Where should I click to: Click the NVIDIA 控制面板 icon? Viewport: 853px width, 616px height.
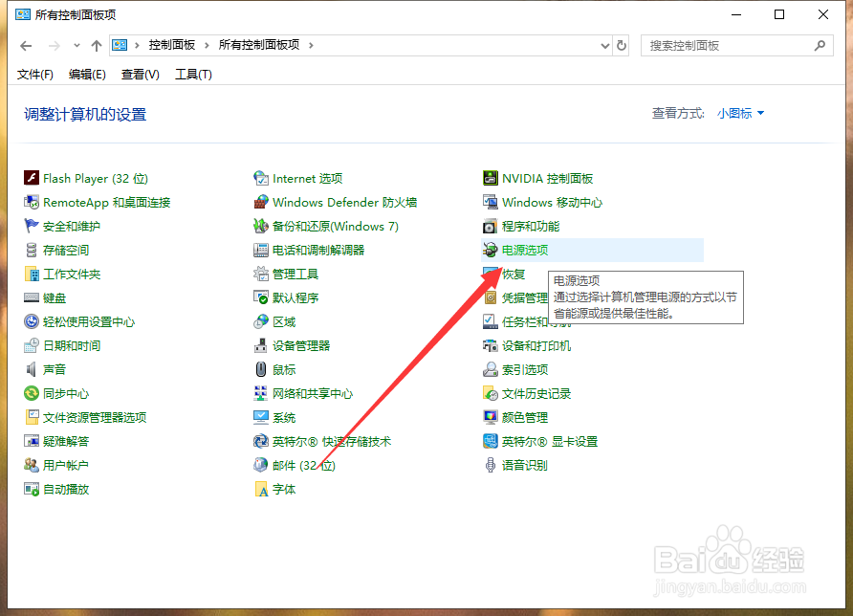coord(491,178)
